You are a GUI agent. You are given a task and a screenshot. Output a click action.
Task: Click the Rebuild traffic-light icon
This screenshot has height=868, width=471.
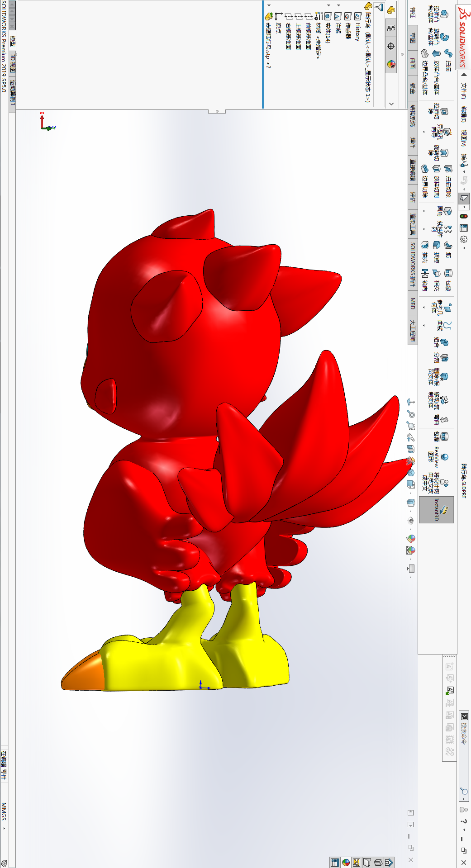(464, 216)
